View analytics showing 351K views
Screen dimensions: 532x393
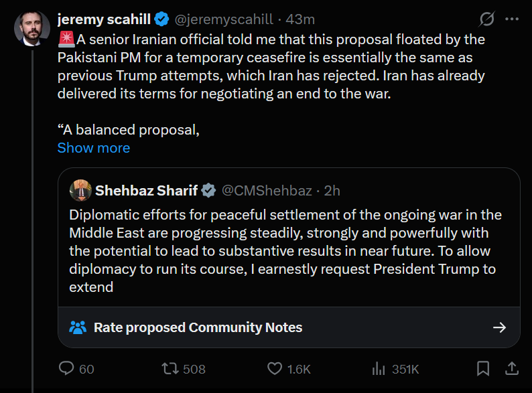[379, 368]
